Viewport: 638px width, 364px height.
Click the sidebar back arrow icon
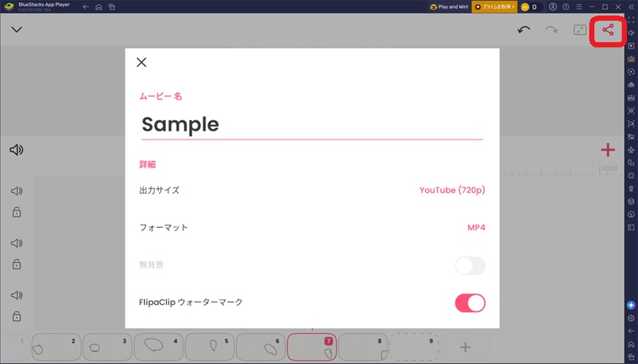[631, 331]
